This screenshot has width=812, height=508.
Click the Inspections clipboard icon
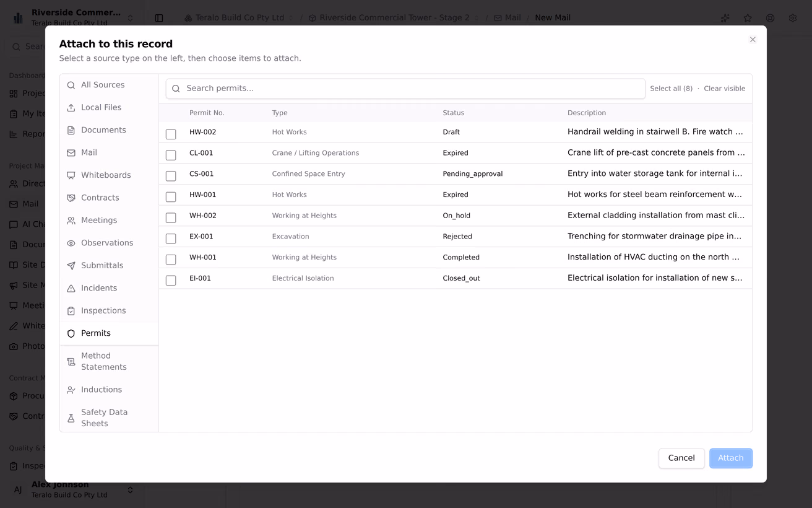click(71, 311)
